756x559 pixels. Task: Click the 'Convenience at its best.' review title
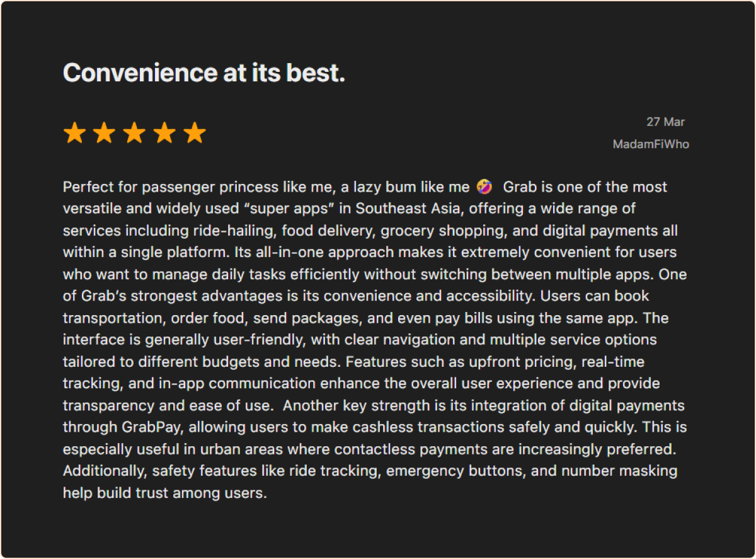pyautogui.click(x=204, y=73)
